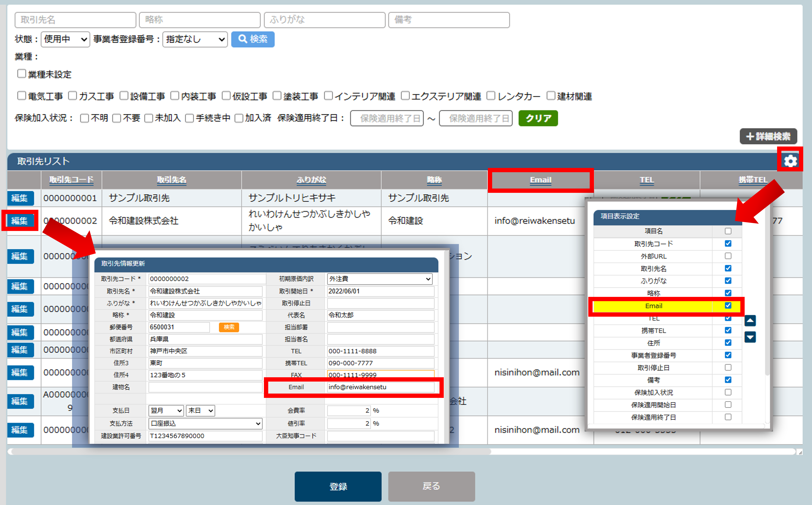812x505 pixels.
Task: Open column settings gear icon
Action: coord(790,161)
